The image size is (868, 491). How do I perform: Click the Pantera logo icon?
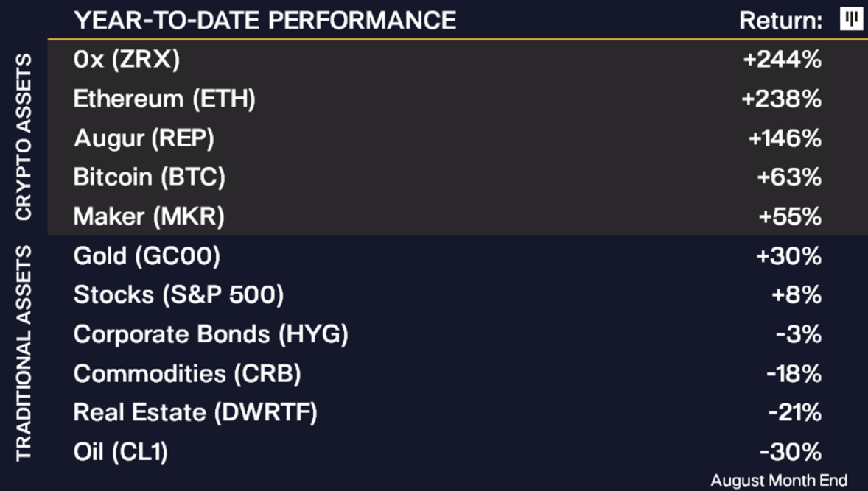851,20
